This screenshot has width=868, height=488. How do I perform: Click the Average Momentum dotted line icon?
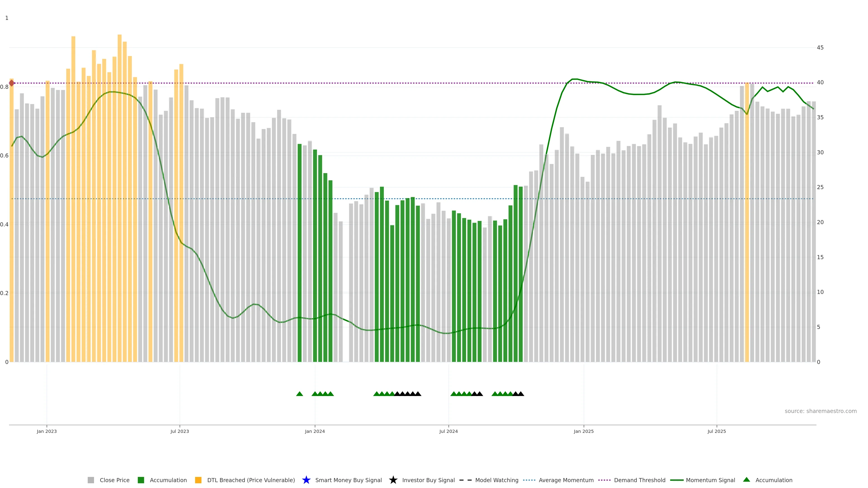click(529, 480)
